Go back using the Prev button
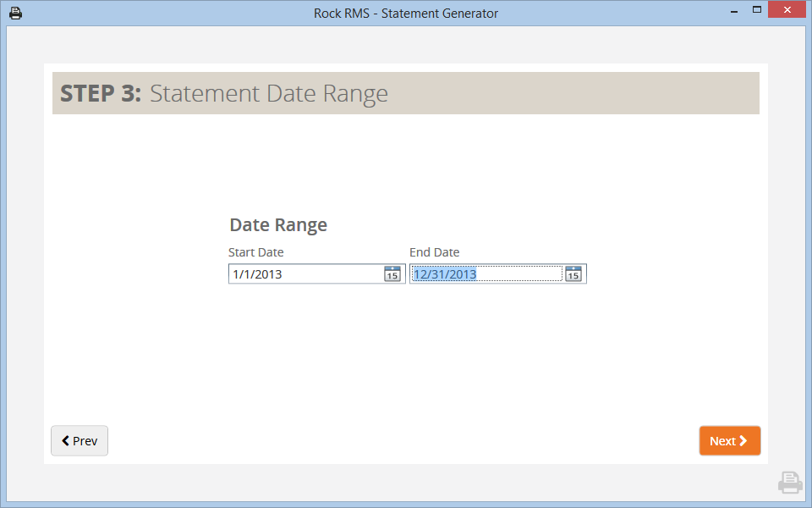 tap(80, 441)
